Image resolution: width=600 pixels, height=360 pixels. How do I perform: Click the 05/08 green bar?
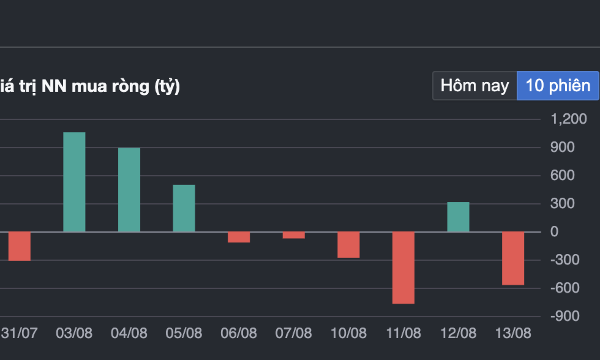(184, 209)
